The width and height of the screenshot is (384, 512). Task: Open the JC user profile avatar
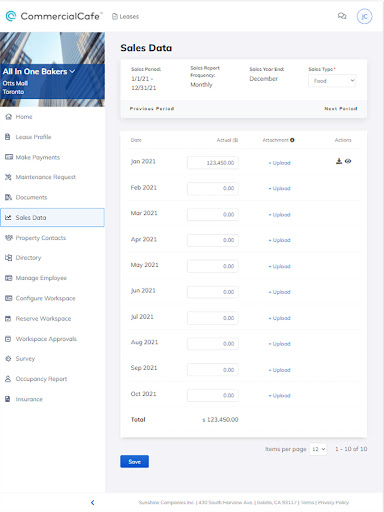[364, 16]
